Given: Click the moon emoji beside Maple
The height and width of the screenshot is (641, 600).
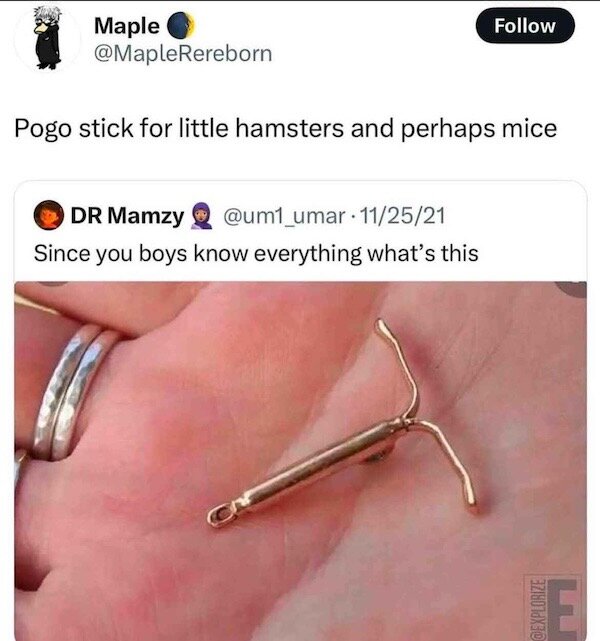Looking at the screenshot, I should tap(180, 26).
